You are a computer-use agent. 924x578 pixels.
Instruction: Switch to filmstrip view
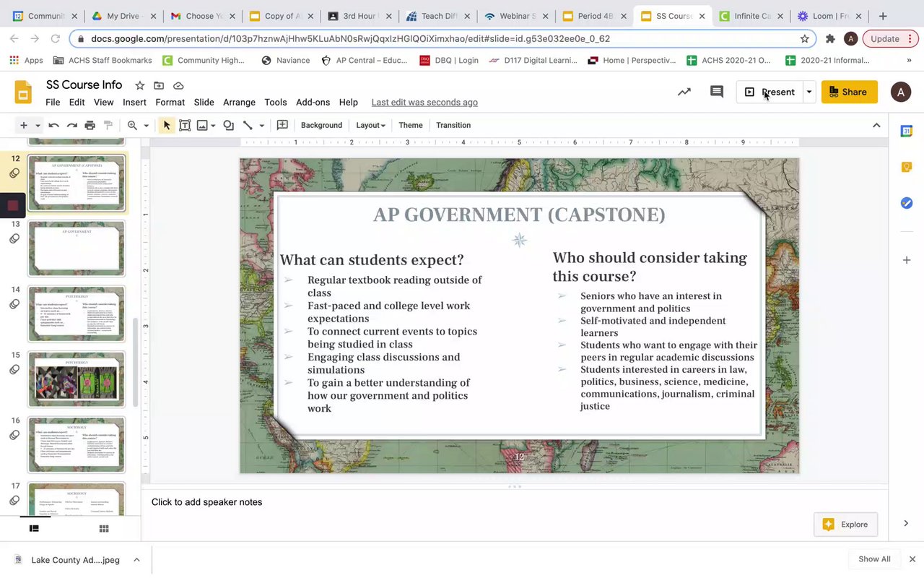pyautogui.click(x=34, y=529)
